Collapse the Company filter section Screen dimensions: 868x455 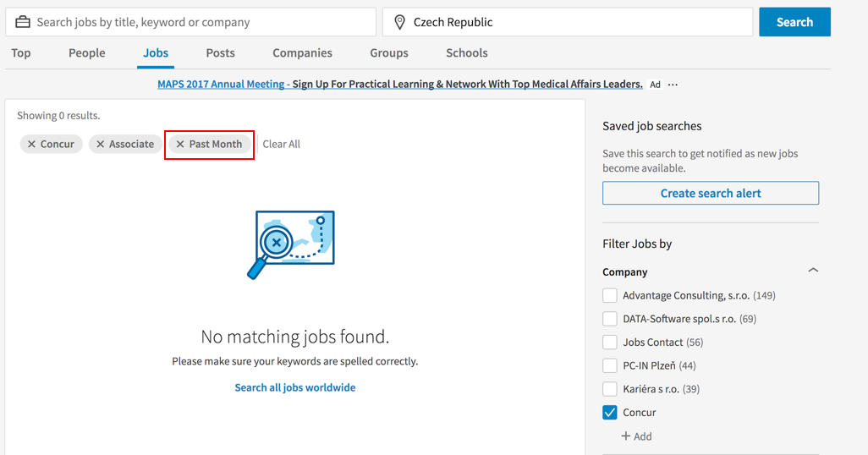pos(813,271)
